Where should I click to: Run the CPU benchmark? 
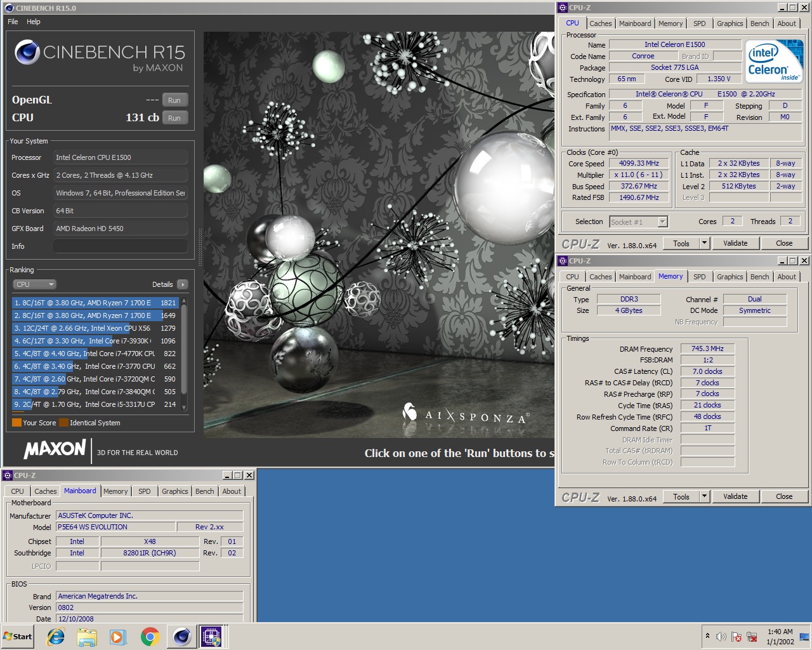point(174,118)
